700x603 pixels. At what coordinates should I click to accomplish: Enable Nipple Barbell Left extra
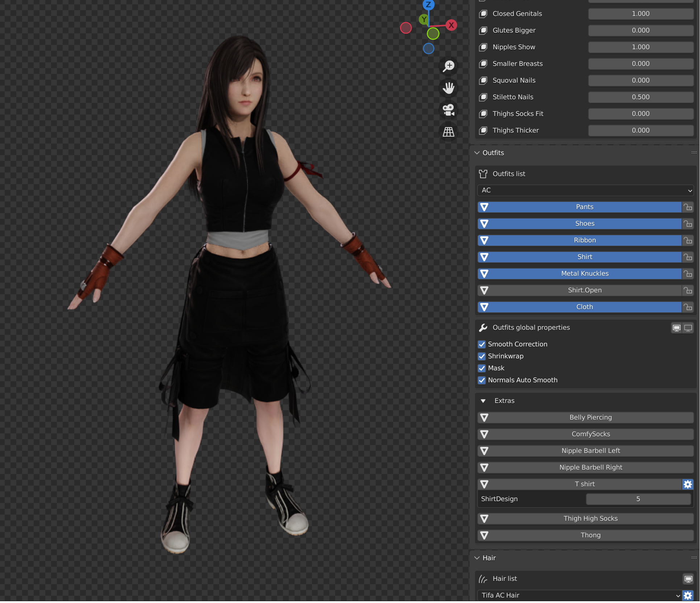coord(586,451)
